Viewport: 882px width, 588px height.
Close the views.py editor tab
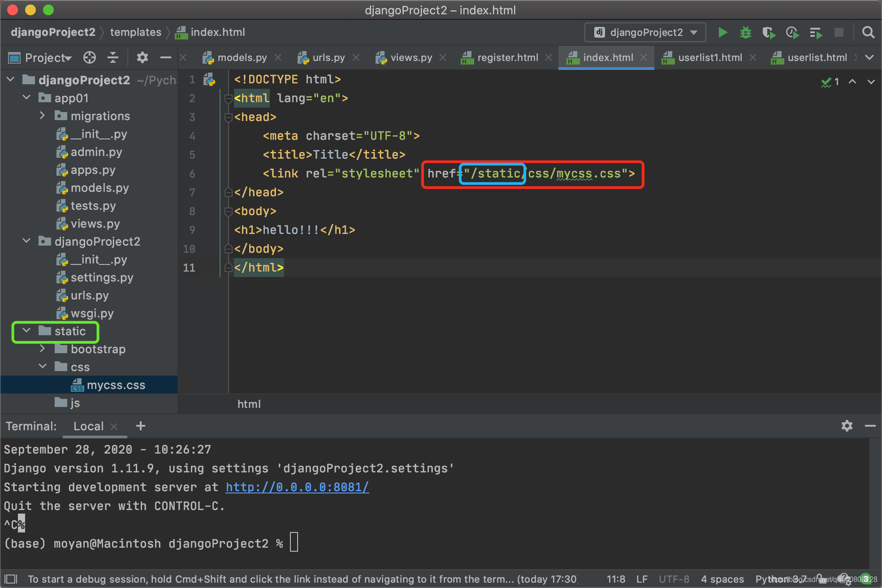443,57
